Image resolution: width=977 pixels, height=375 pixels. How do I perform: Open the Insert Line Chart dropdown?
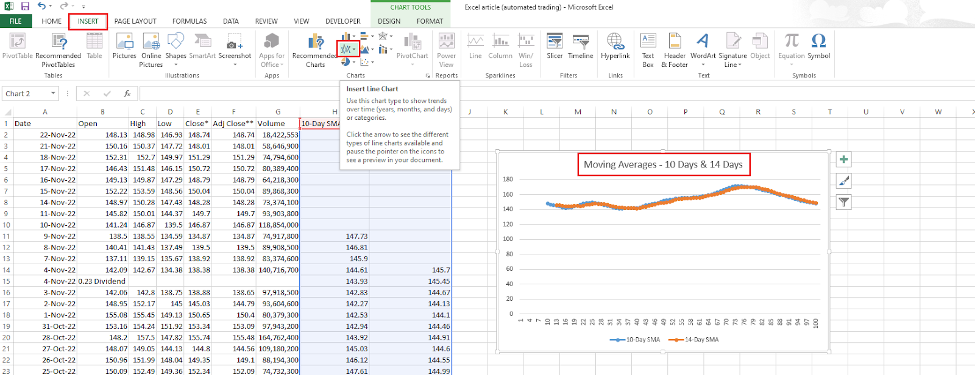(348, 49)
